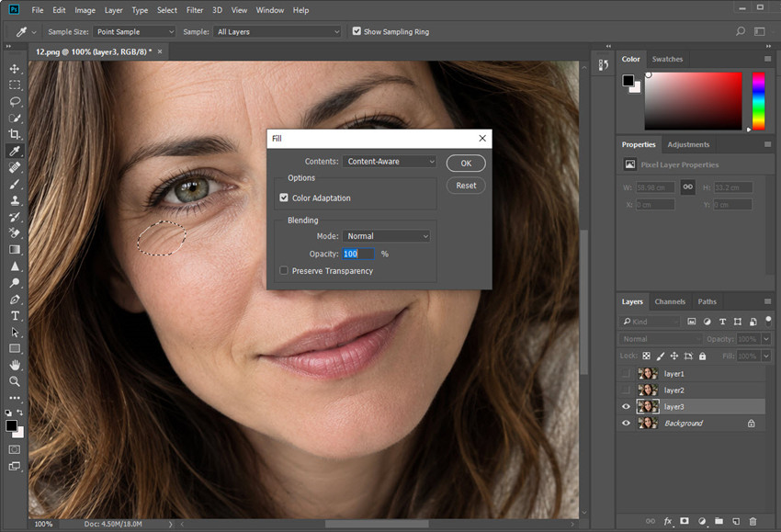Select the Rectangular Marquee tool

(x=15, y=85)
